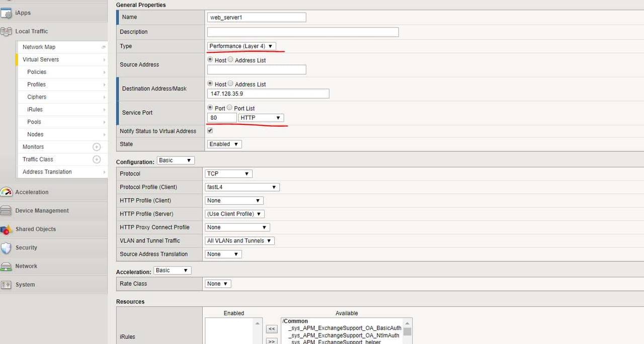Click the Device Management icon
The height and width of the screenshot is (344, 644).
click(x=6, y=211)
